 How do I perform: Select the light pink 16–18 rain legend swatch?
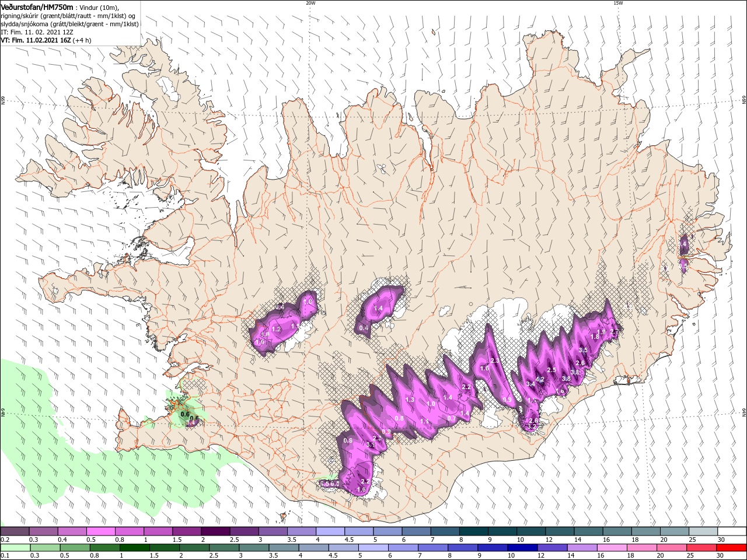click(x=612, y=548)
